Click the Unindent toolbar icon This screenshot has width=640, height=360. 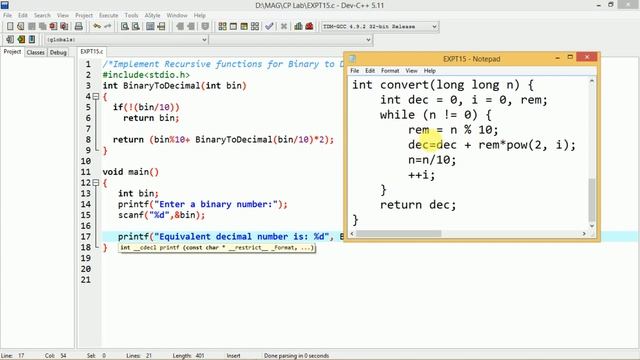tap(191, 27)
